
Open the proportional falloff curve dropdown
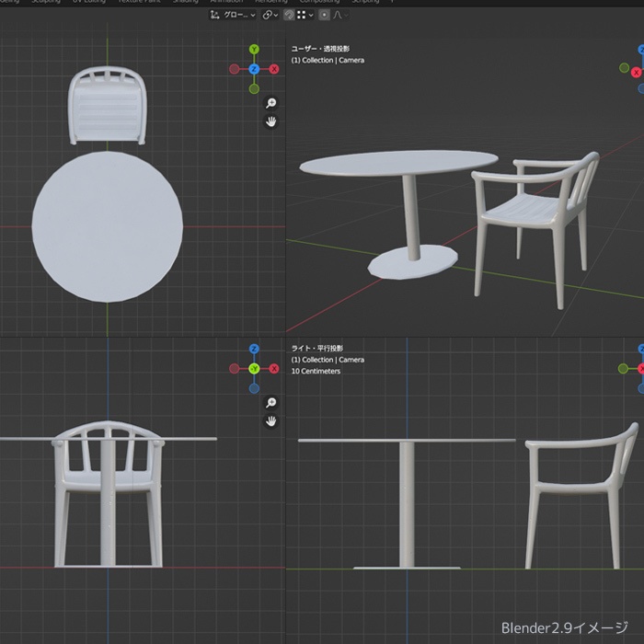coord(341,15)
